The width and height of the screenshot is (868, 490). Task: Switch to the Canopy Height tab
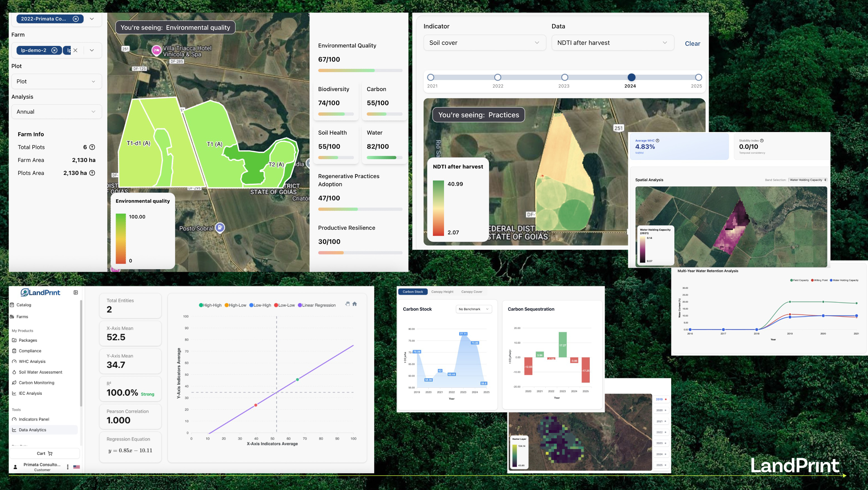pos(442,292)
